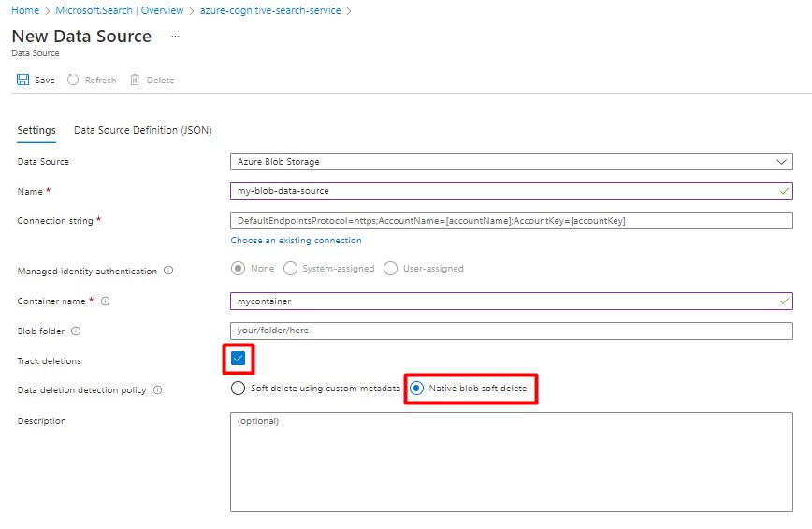Click the Delete button label

click(x=161, y=81)
